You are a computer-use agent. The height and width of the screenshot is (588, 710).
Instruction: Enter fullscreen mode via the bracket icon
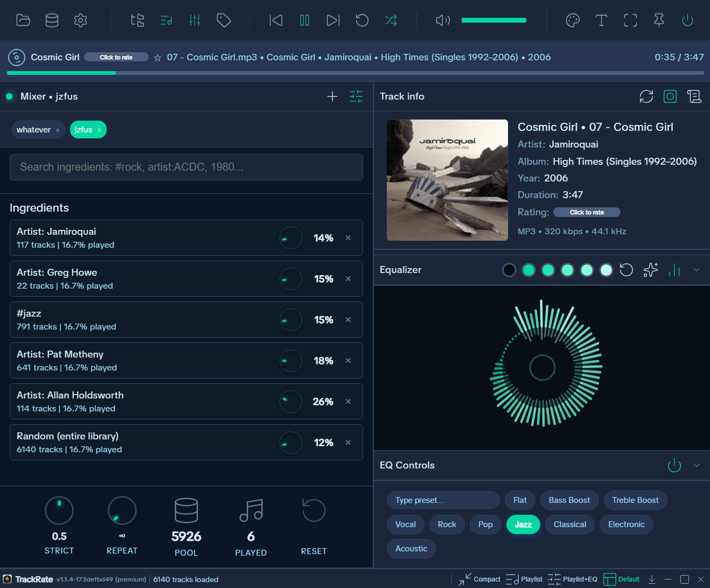(630, 20)
